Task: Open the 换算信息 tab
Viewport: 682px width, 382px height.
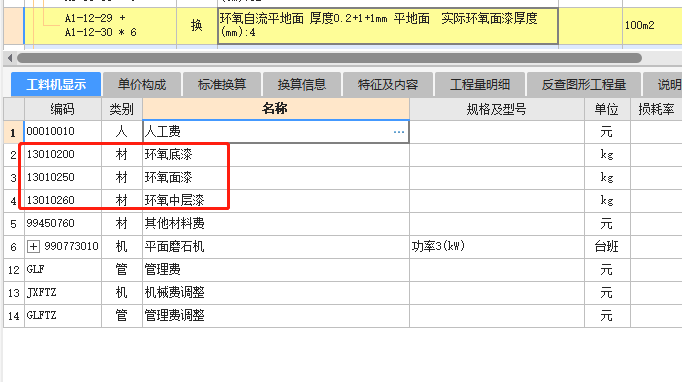Action: (x=302, y=84)
